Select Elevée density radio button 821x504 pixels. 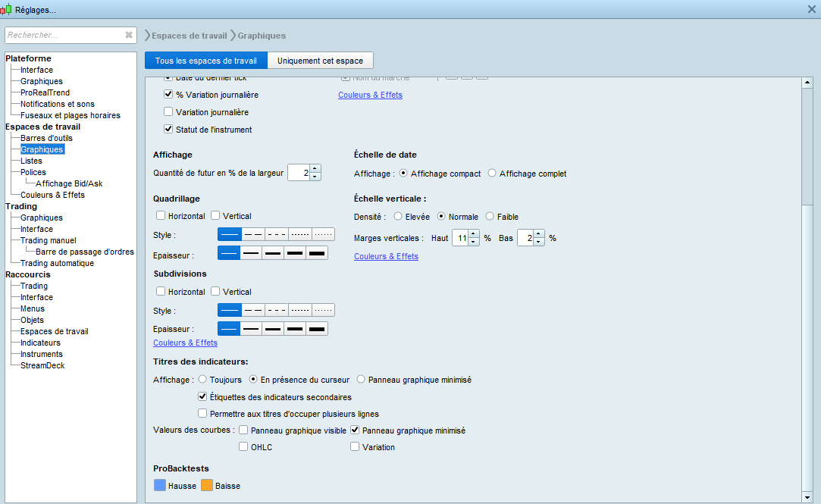coord(398,216)
